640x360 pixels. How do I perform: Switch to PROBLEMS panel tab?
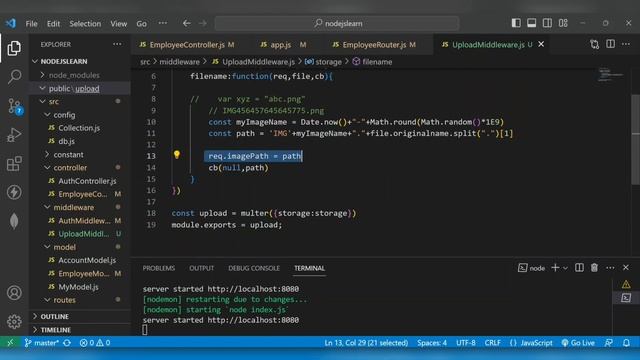pos(159,268)
